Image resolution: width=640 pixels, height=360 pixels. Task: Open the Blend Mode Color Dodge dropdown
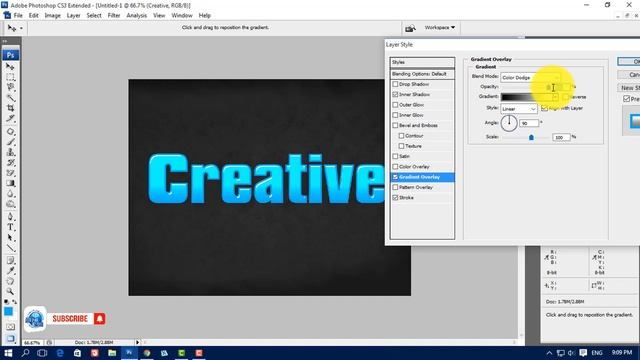click(530, 77)
